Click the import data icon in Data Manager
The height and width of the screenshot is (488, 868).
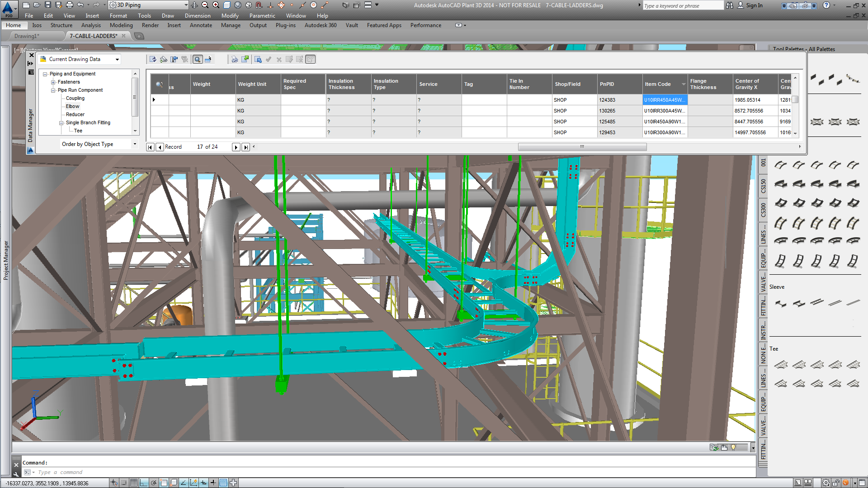click(x=258, y=59)
